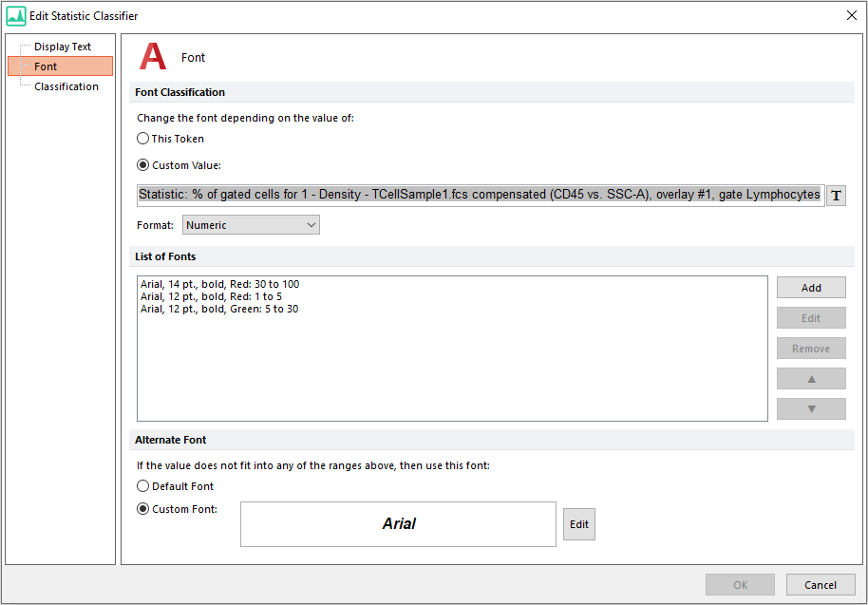Choose the Custom Font radio option
Viewport: 868px width, 605px height.
142,509
